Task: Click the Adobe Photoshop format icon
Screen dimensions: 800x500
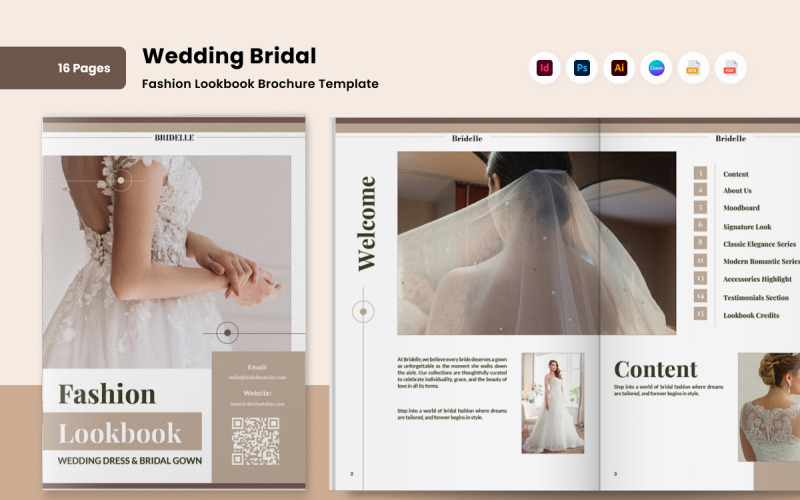Action: click(582, 68)
